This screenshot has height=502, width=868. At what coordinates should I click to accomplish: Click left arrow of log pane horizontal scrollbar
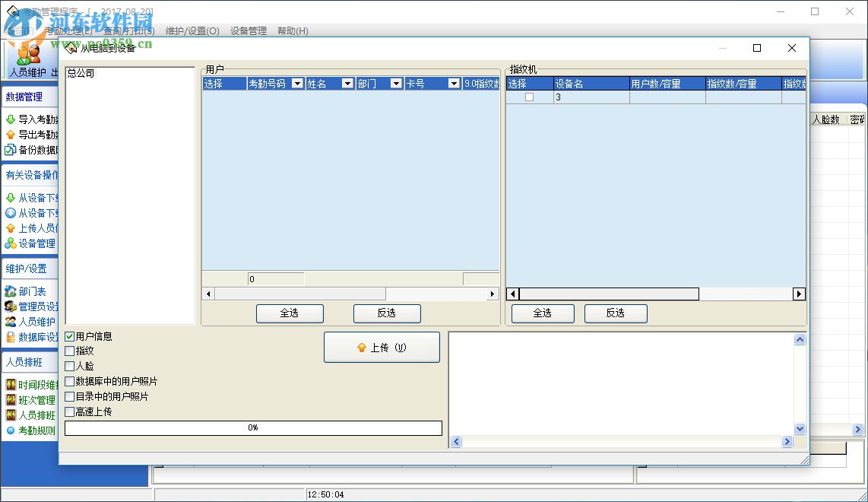coord(456,442)
